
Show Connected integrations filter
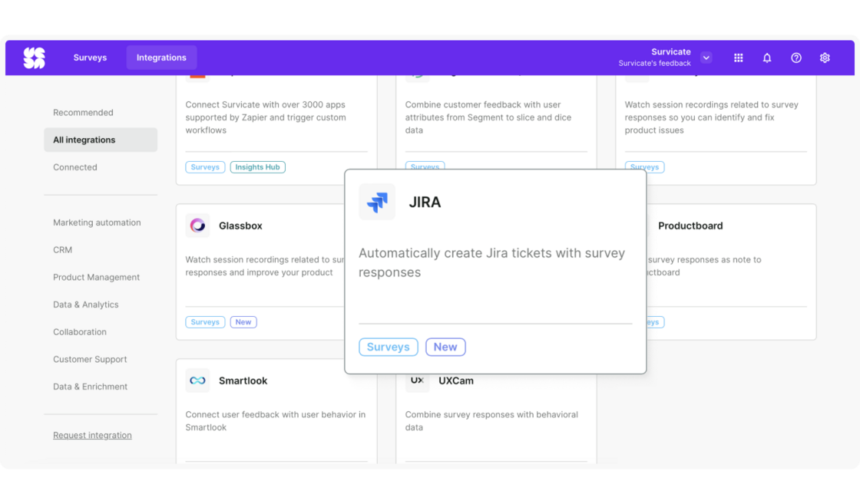point(74,166)
